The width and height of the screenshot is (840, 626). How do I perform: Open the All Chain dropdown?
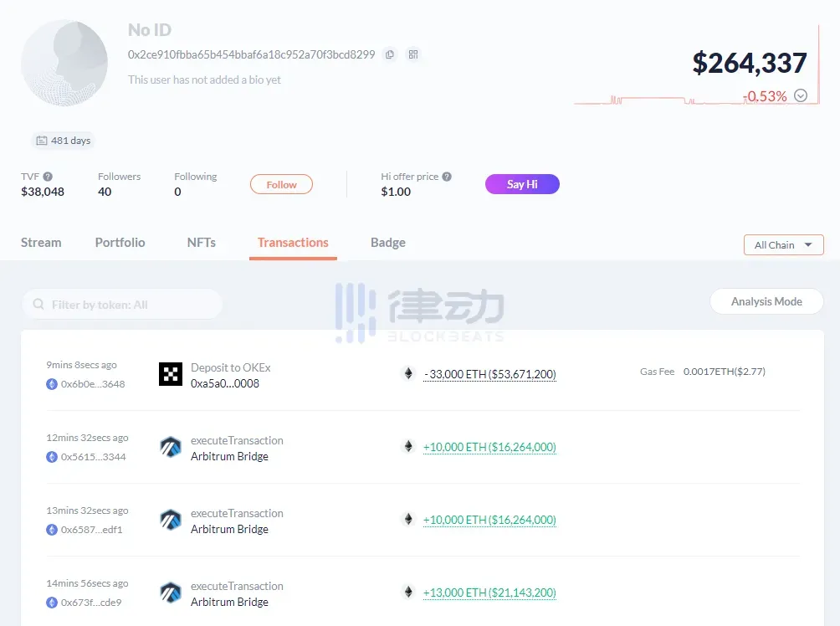pos(783,245)
